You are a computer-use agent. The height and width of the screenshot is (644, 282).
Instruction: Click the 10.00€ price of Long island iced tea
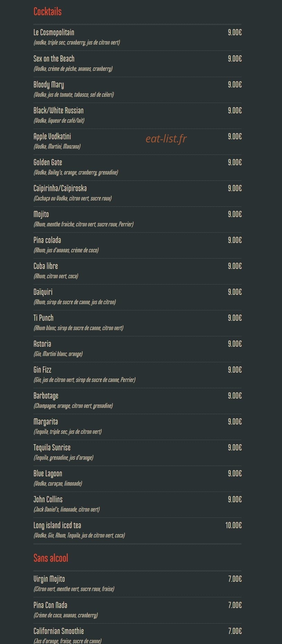click(x=234, y=525)
